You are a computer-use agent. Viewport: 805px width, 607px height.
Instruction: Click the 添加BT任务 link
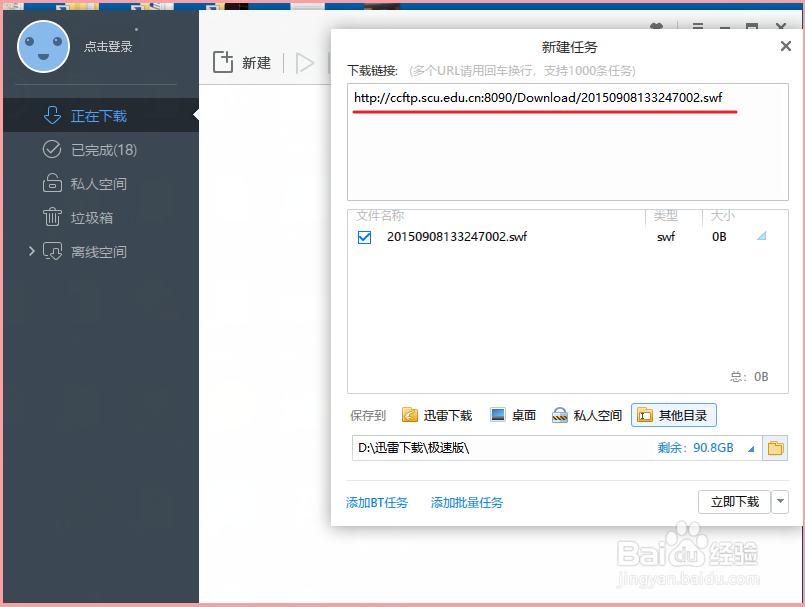pos(377,502)
